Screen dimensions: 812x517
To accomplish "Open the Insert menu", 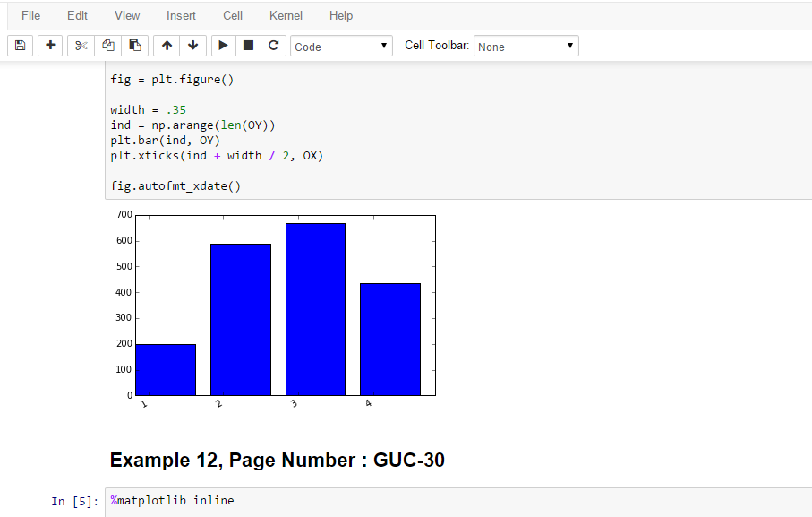I will 181,15.
